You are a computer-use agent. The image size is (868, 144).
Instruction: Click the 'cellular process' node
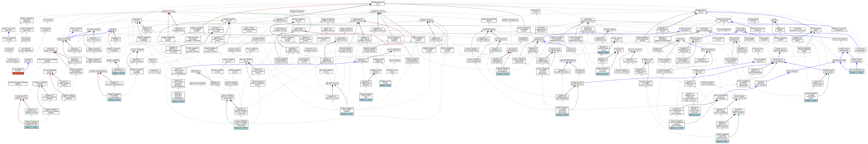point(168,11)
